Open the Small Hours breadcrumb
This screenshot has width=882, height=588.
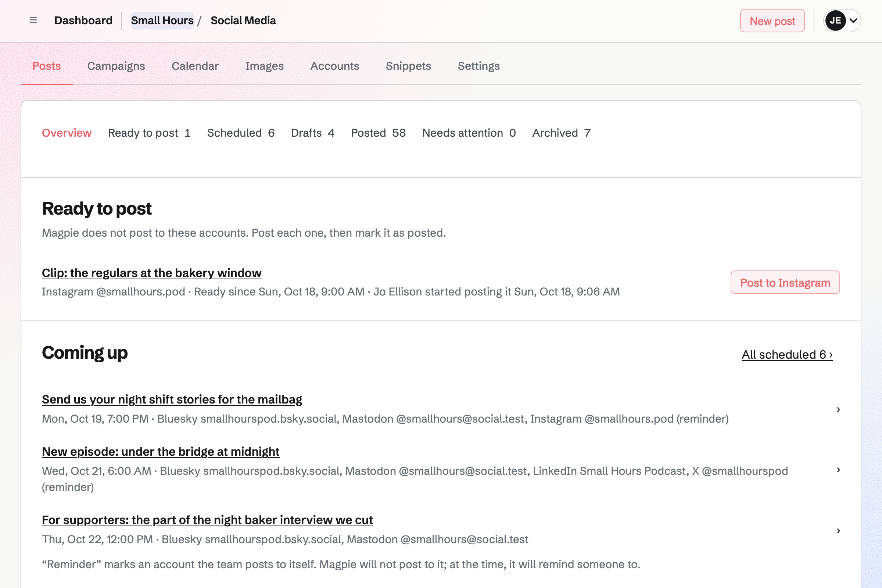pos(162,20)
